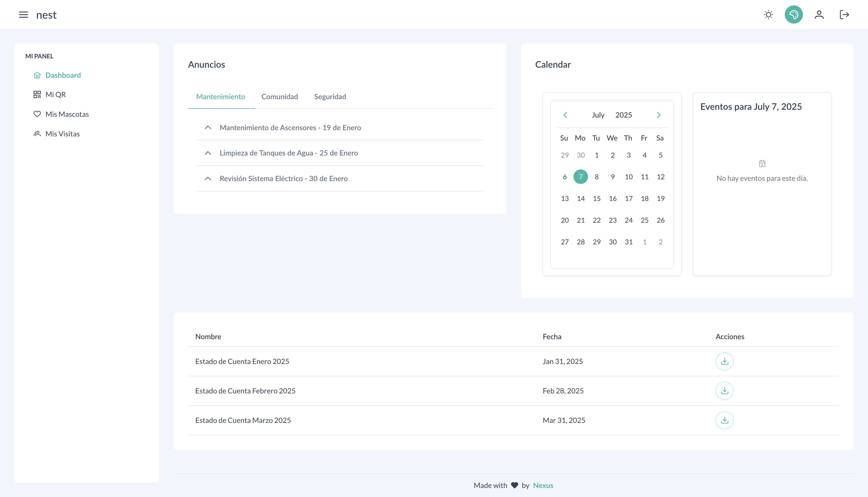
Task: Go to next month in calendar
Action: (x=659, y=115)
